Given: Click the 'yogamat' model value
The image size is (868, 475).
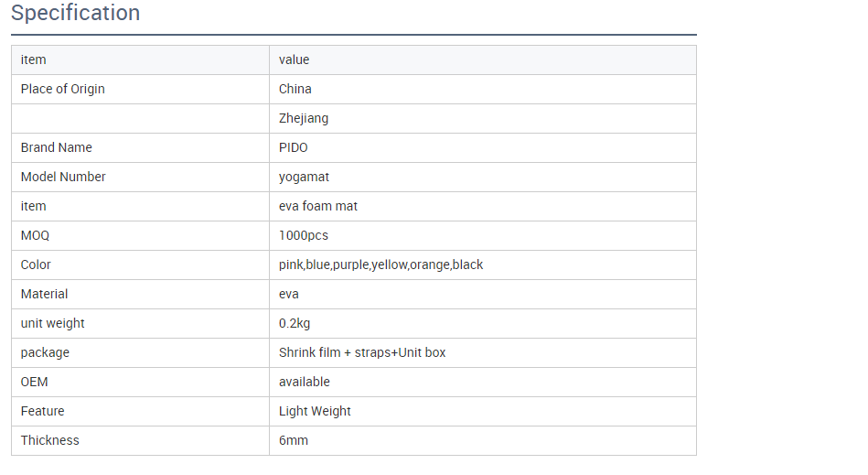Looking at the screenshot, I should (x=304, y=177).
